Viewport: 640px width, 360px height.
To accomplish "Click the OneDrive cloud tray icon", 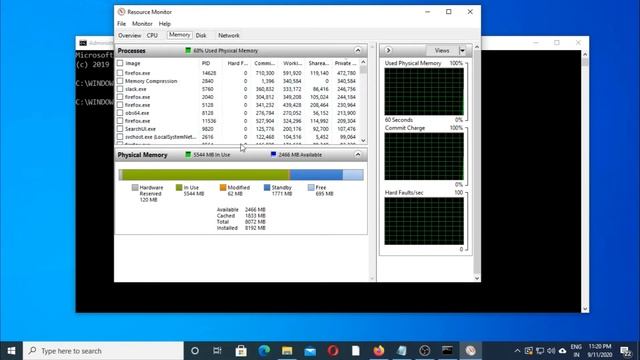I will coord(562,351).
